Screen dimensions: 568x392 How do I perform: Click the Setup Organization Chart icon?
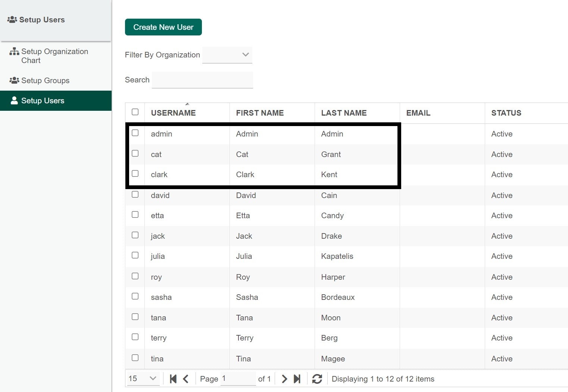coord(14,51)
